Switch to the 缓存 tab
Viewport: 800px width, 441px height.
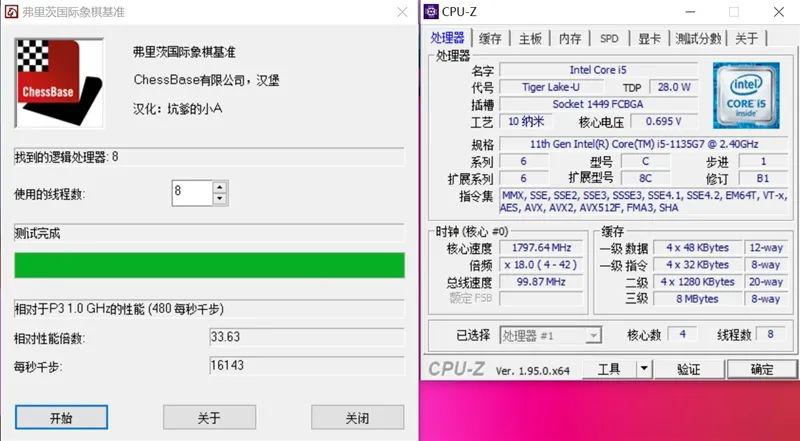click(490, 39)
